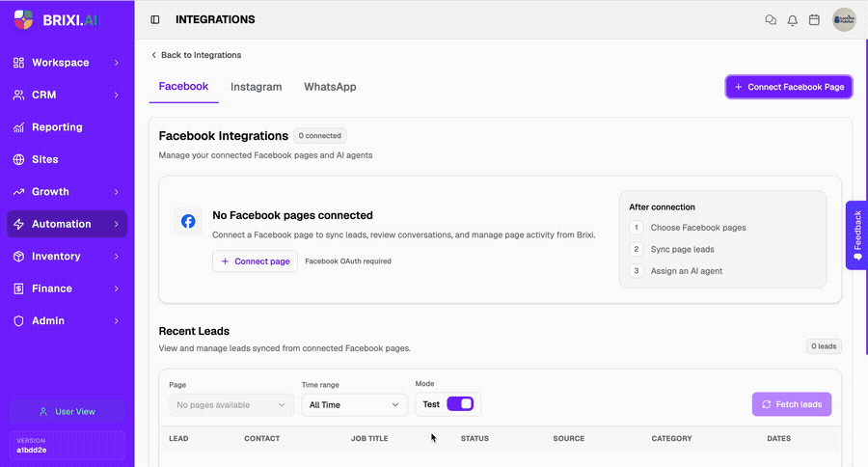Click the 0 connected badge

(x=320, y=136)
